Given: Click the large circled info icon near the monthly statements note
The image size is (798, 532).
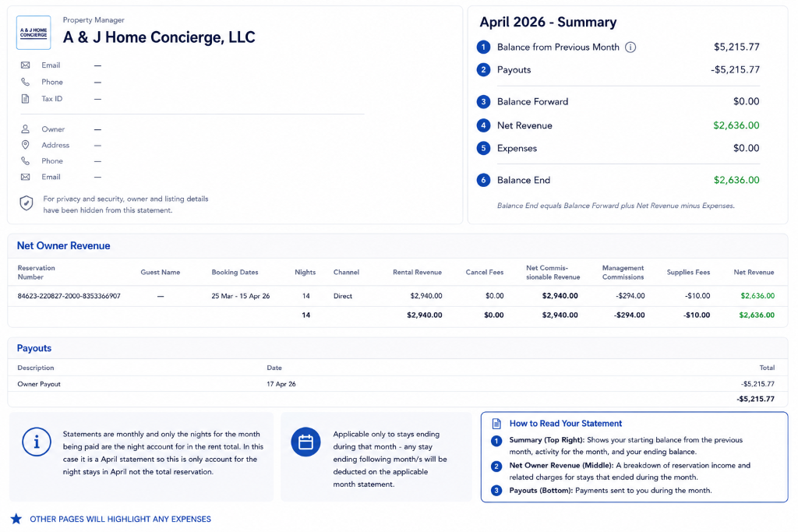Looking at the screenshot, I should (36, 442).
